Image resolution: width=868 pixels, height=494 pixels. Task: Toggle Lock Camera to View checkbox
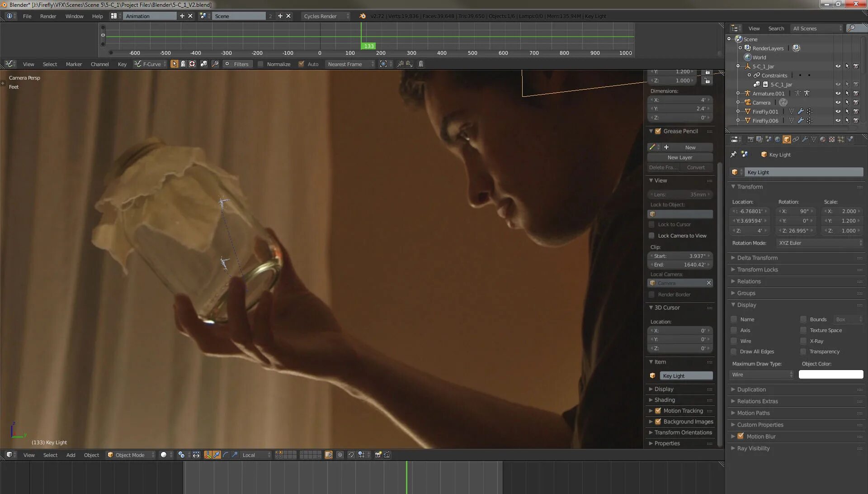(x=651, y=236)
